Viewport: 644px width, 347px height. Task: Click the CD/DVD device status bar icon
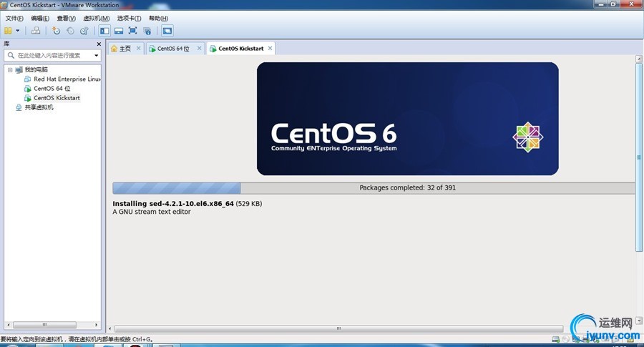[x=565, y=339]
